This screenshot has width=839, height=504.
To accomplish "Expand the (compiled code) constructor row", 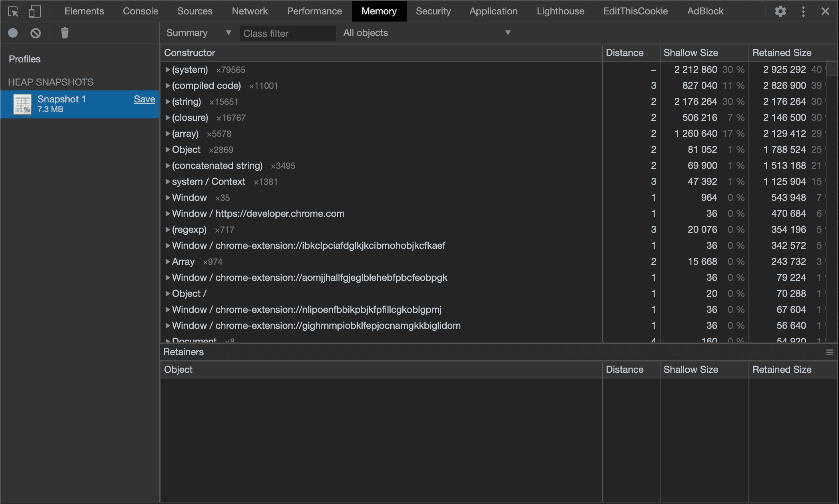I will (x=168, y=86).
